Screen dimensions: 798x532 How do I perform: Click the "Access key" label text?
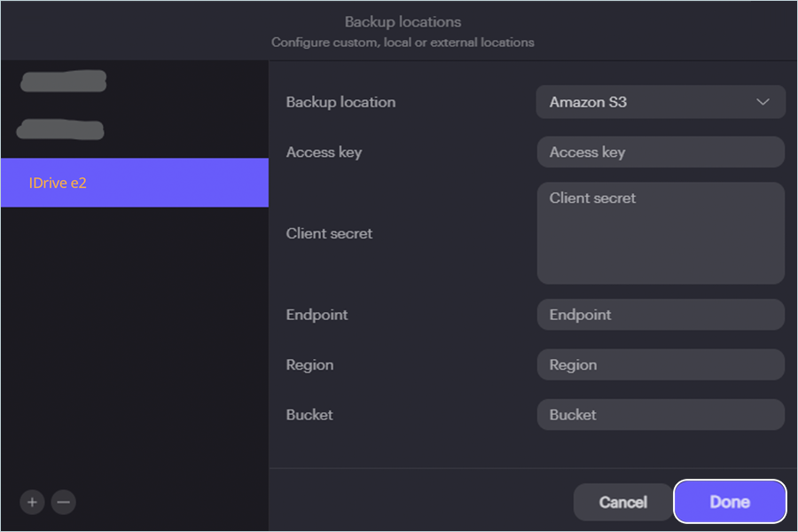click(324, 153)
